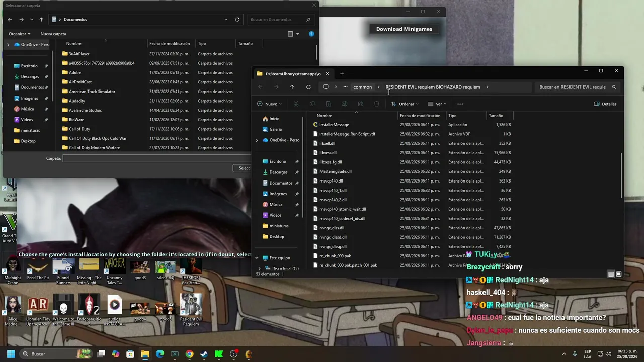Image resolution: width=644 pixels, height=362 pixels.
Task: Collapse Este equipo in the Explorer sidebar
Action: point(257,258)
